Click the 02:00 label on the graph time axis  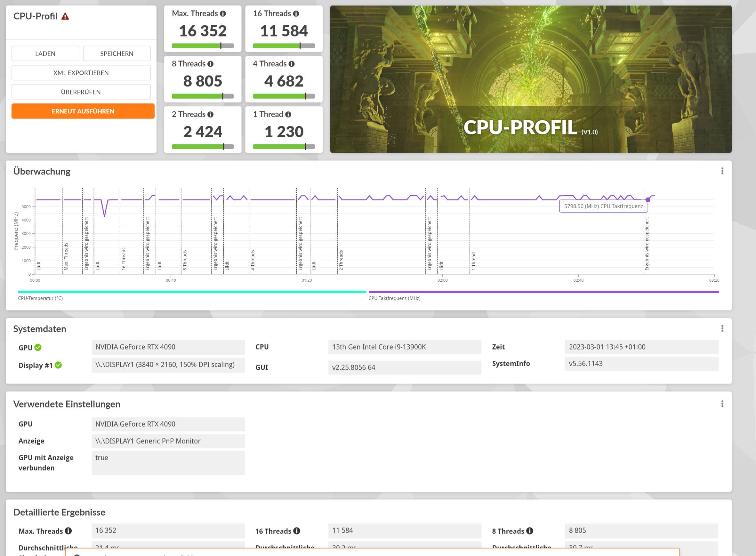tap(442, 280)
